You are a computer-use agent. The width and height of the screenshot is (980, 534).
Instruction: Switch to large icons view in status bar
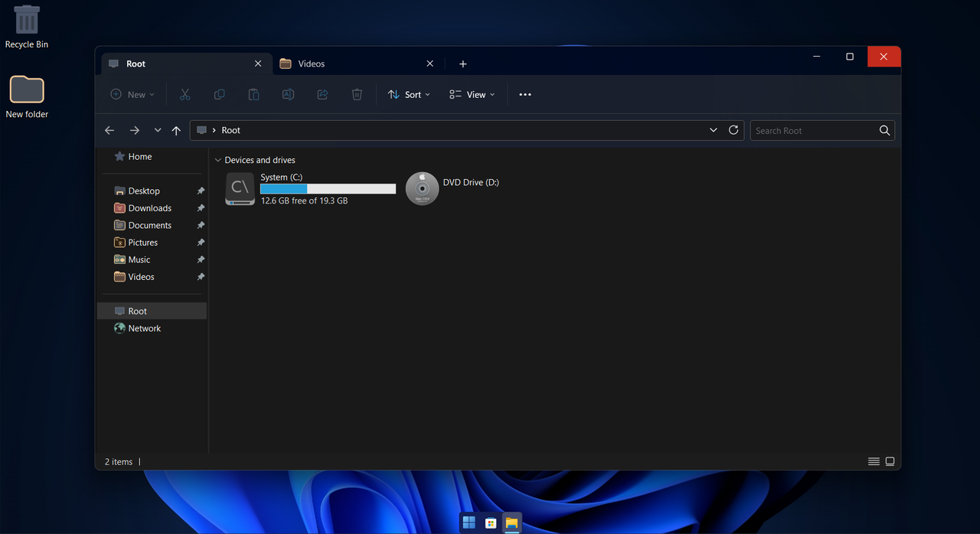890,461
